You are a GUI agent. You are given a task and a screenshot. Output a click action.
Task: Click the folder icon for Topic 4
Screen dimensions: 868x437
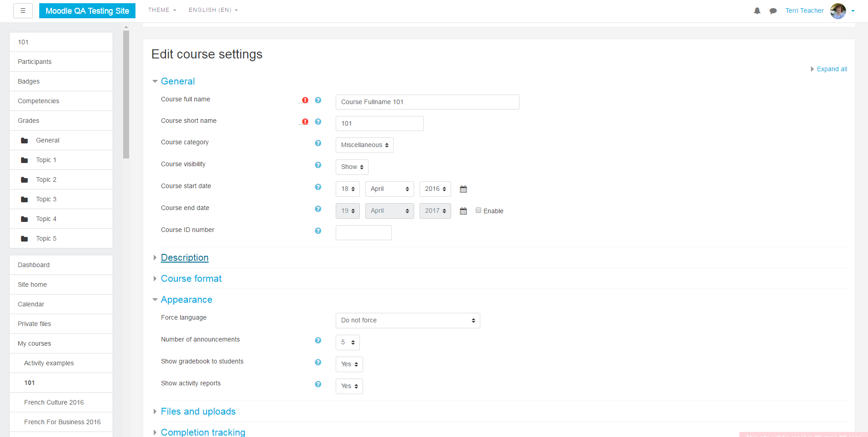click(x=25, y=219)
